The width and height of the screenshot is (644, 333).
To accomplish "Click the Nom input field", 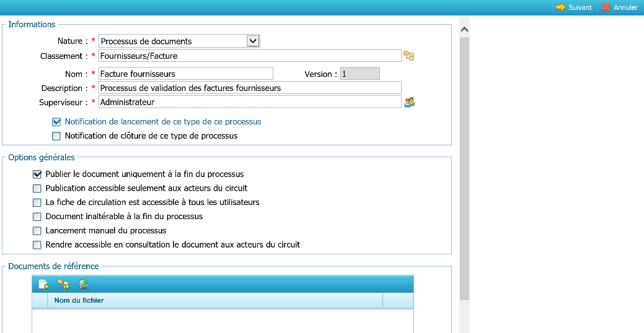I will click(x=185, y=74).
